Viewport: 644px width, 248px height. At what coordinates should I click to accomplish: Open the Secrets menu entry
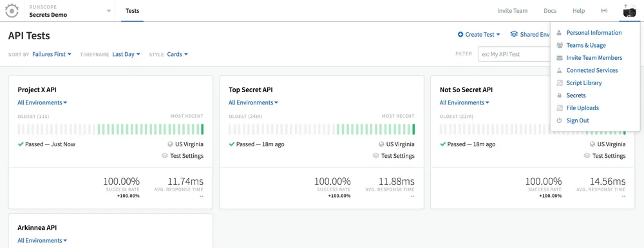coord(576,95)
